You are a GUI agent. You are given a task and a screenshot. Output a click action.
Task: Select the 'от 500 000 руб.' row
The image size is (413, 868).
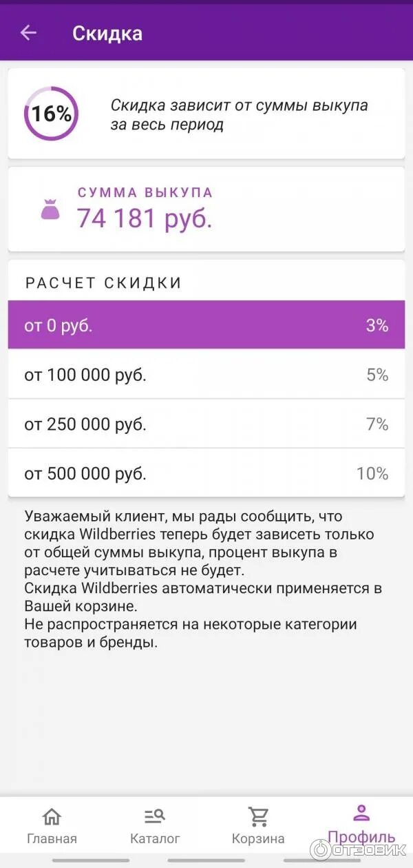206,474
